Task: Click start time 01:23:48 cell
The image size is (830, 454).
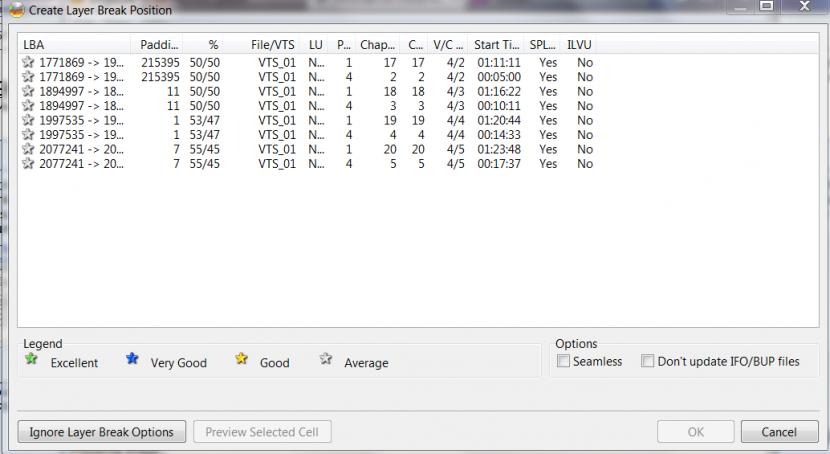Action: coord(499,149)
